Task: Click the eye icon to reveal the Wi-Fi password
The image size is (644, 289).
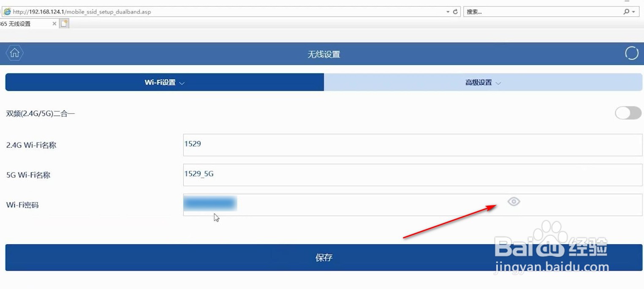Action: click(514, 202)
